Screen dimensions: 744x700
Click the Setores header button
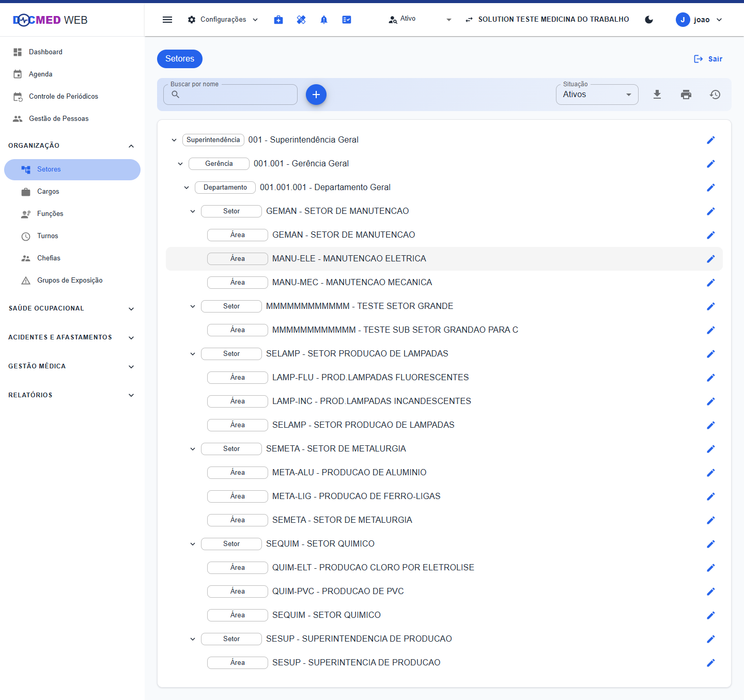(x=180, y=59)
